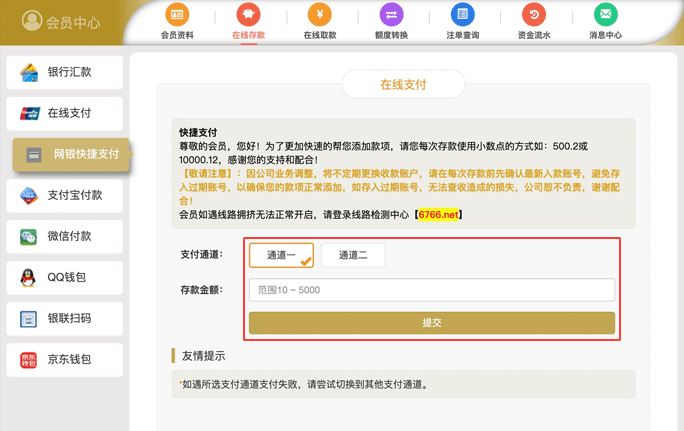Viewport: 684px width, 431px height.
Task: Select 网银快捷支付 sidebar option
Action: click(x=71, y=155)
